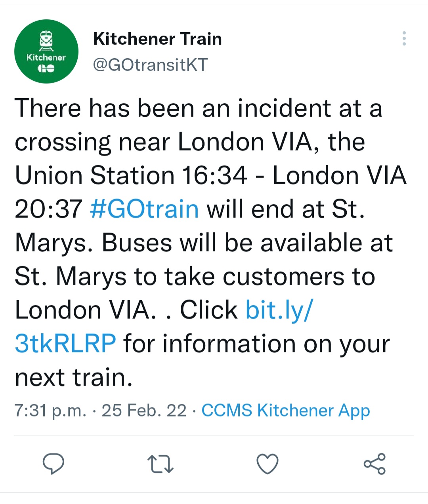The image size is (428, 504).
Task: Click the Kitchener Train display name
Action: tap(157, 39)
